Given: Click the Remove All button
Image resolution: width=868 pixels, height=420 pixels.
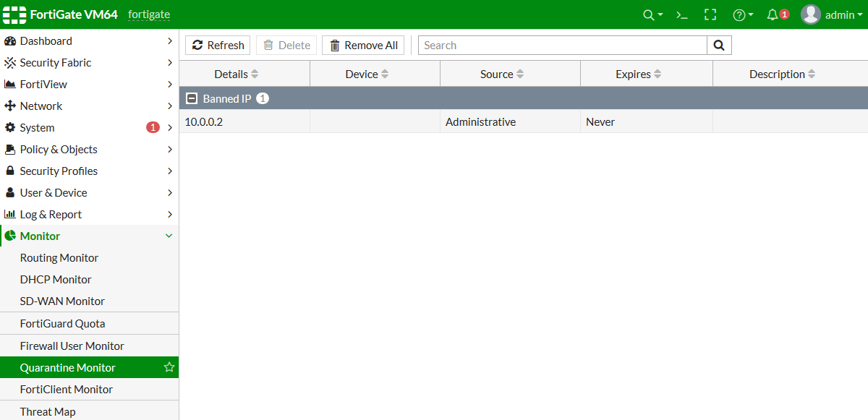Looking at the screenshot, I should 364,46.
